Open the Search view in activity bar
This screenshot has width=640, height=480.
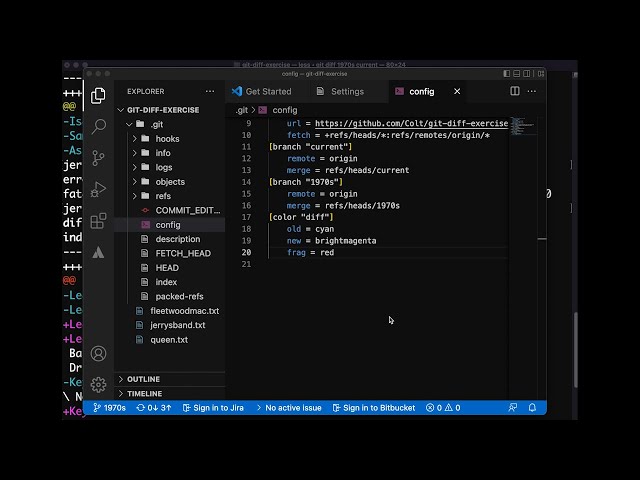(98, 127)
